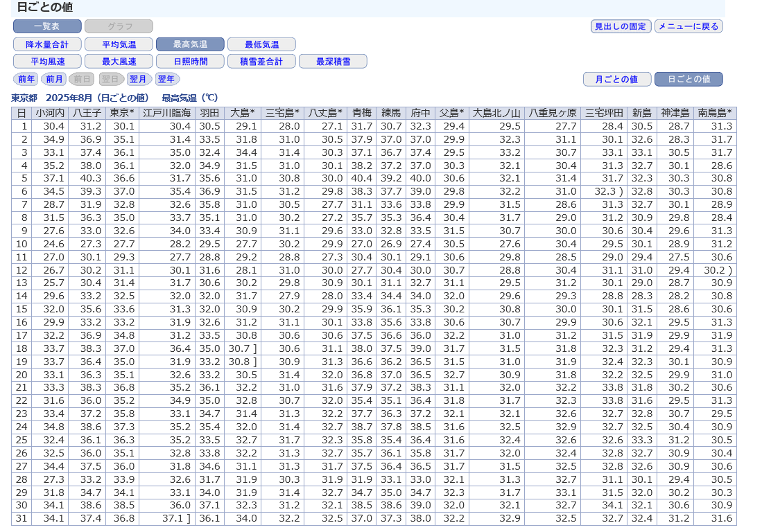Click 父島 value 32.7 on day 20
This screenshot has width=762, height=532.
point(453,375)
